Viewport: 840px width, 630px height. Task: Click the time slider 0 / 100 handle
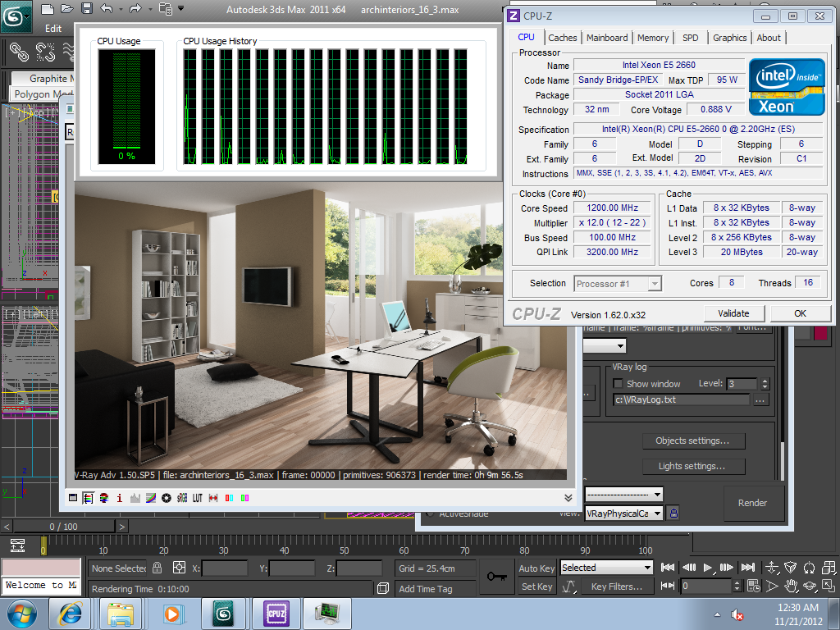[63, 527]
